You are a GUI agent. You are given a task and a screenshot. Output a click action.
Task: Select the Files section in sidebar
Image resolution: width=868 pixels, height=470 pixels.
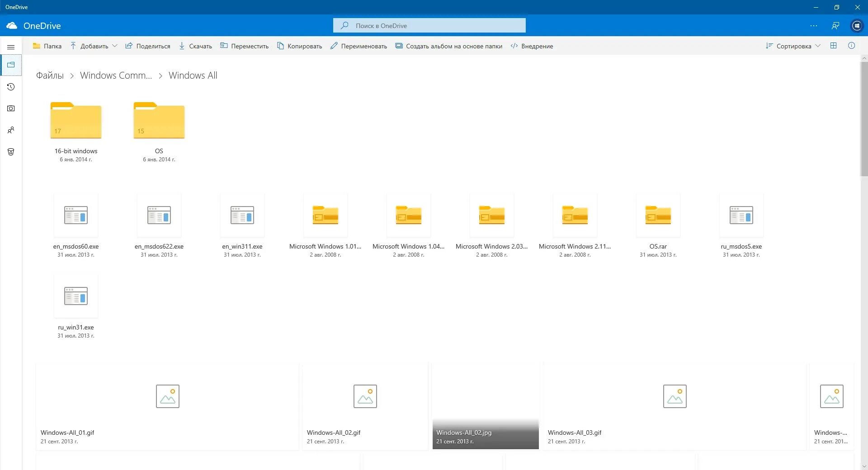11,65
